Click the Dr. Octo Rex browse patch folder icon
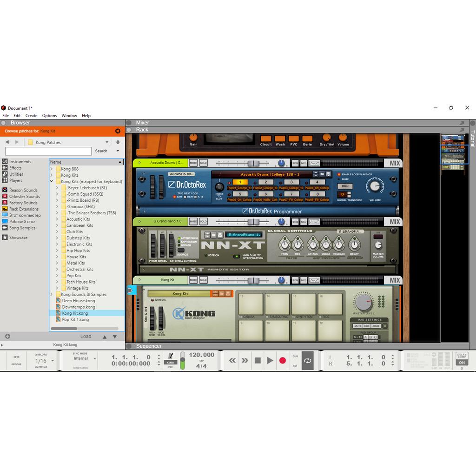476x476 pixels. [x=322, y=174]
